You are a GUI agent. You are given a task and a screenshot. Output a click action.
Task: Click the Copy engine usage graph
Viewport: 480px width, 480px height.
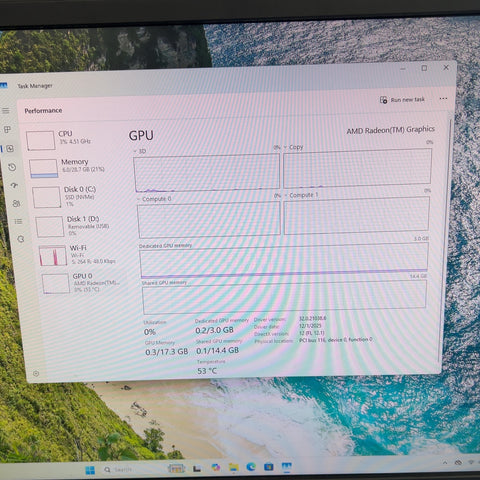point(357,168)
